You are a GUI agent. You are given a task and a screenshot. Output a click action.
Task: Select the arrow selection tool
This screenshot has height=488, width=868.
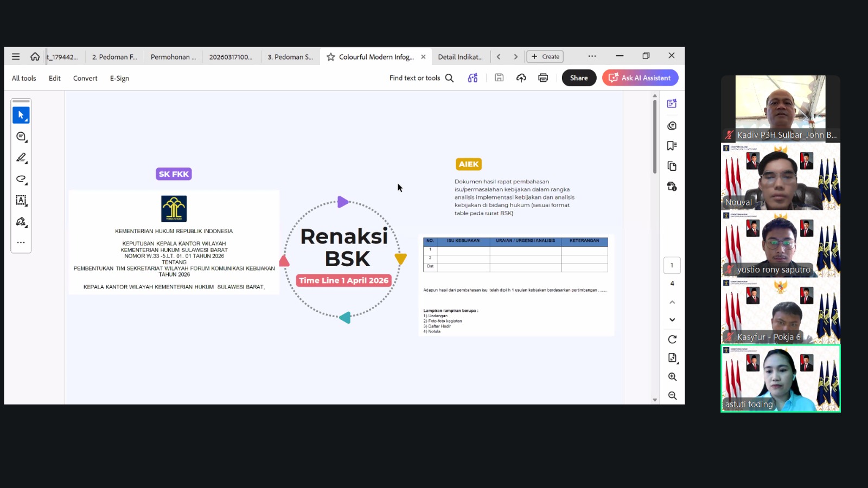point(21,115)
